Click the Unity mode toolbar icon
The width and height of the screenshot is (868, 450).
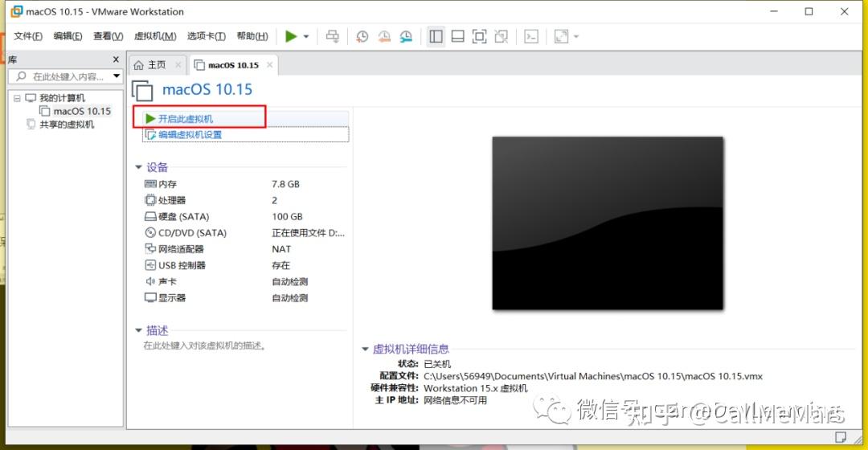pyautogui.click(x=502, y=36)
